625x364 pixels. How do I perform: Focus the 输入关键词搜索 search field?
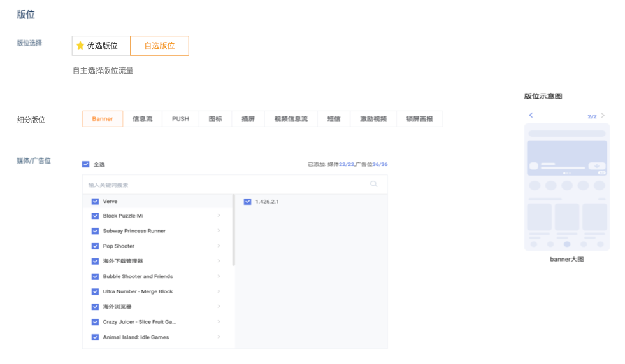(x=223, y=185)
